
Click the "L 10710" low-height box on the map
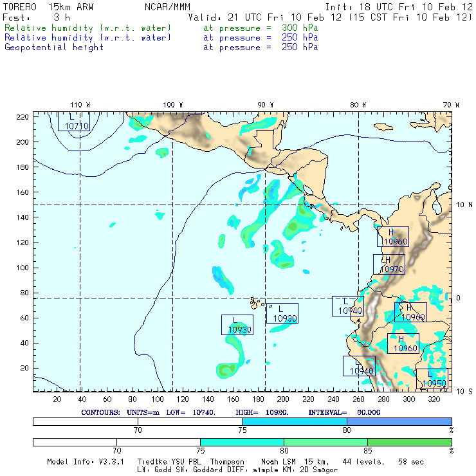[74, 122]
